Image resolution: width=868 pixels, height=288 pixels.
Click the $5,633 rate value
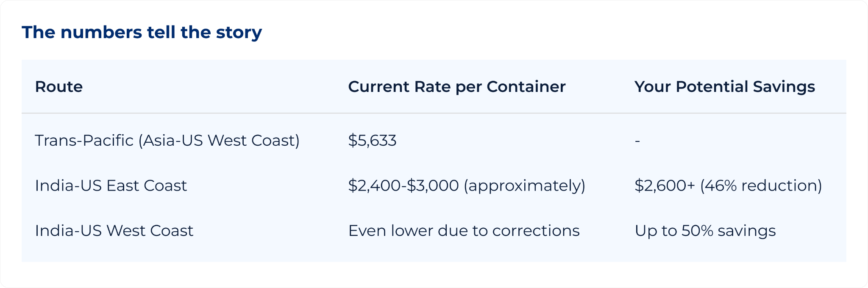click(372, 141)
